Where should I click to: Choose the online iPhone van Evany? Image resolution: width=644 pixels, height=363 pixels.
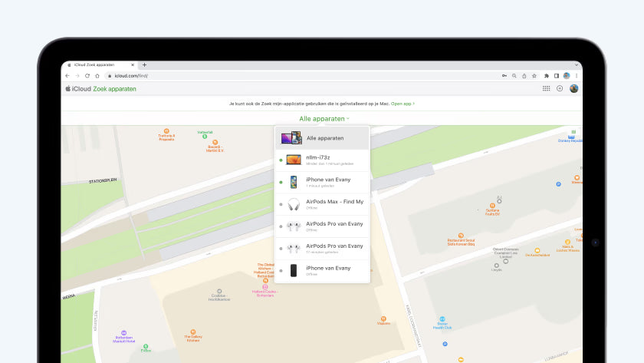[x=327, y=181]
